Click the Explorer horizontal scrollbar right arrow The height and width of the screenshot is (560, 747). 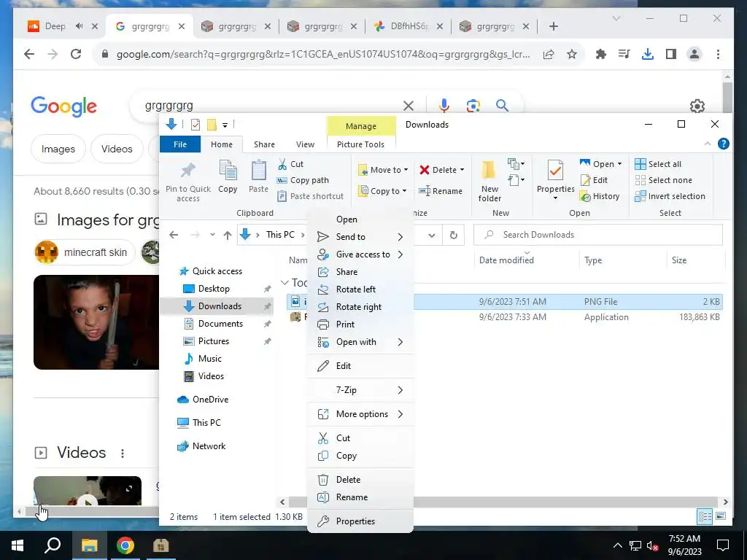click(725, 502)
